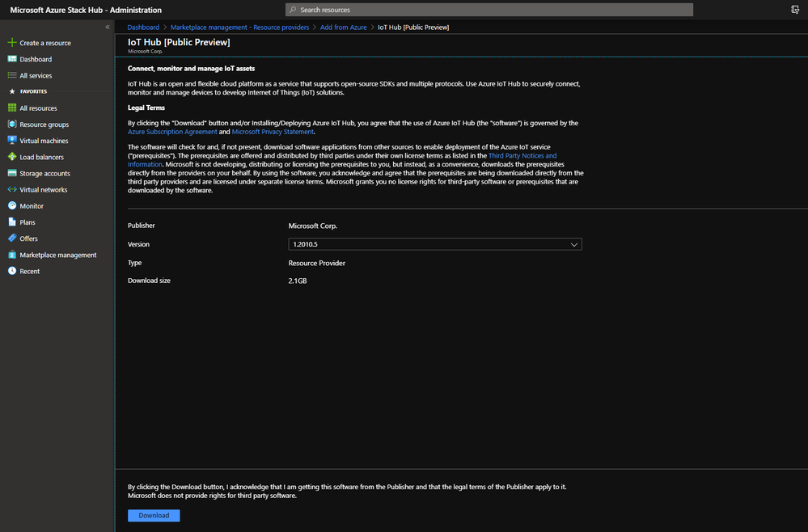Click the IoT Hub [Public Preview] breadcrumb
Screen dimensions: 808x532
tap(413, 27)
